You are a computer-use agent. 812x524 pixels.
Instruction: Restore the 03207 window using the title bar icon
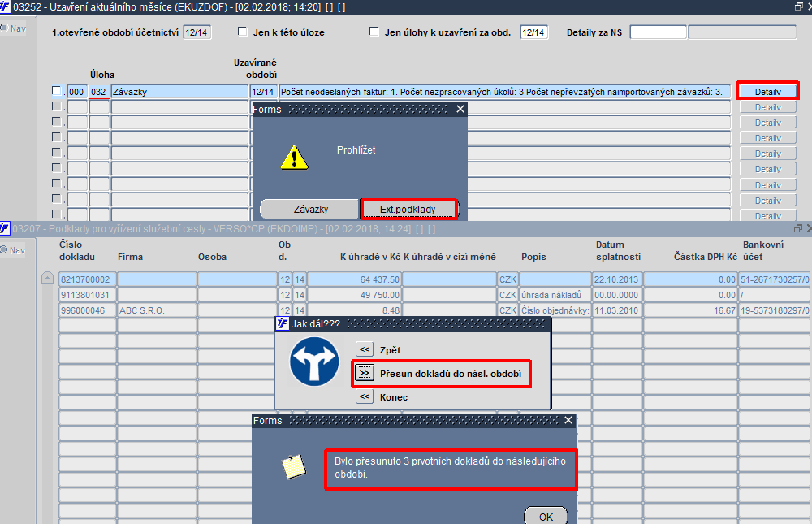coord(798,228)
